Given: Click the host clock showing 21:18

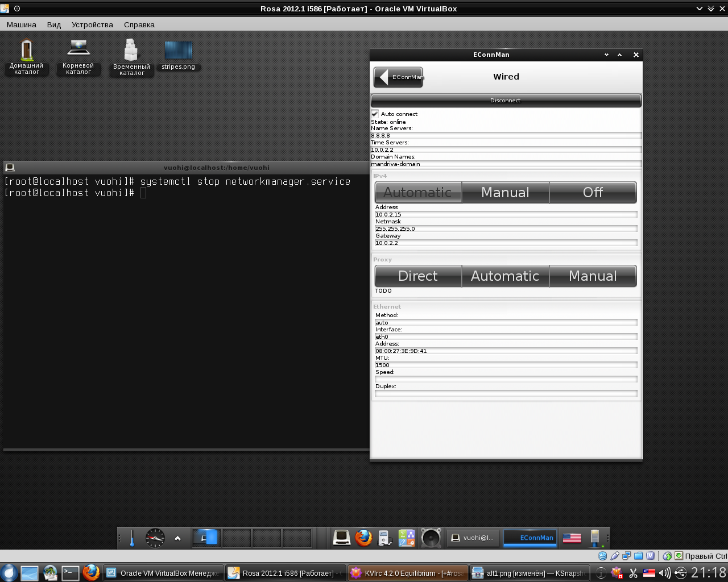Looking at the screenshot, I should coord(709,573).
